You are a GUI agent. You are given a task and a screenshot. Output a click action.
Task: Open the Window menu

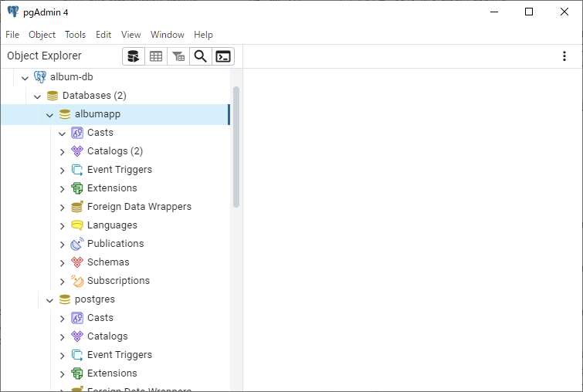tap(168, 35)
